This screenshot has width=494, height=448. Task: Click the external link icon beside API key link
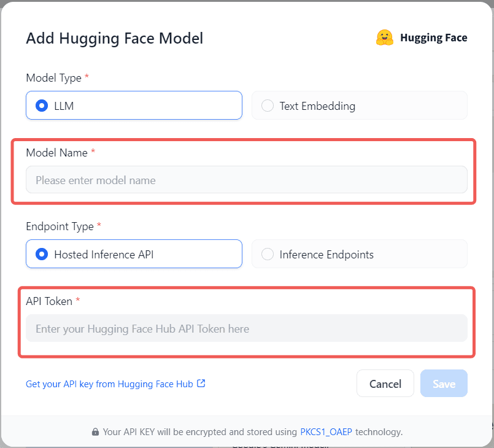(x=201, y=384)
